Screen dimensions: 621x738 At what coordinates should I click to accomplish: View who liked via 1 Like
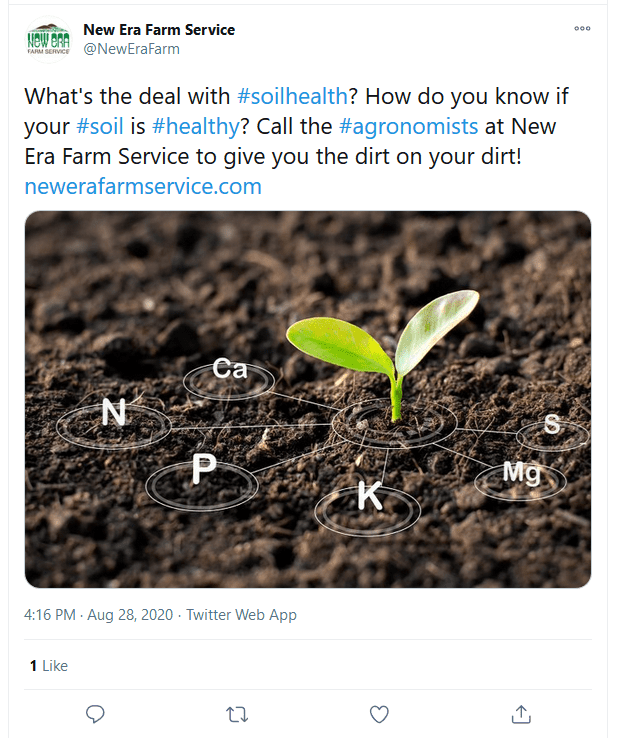coord(49,665)
